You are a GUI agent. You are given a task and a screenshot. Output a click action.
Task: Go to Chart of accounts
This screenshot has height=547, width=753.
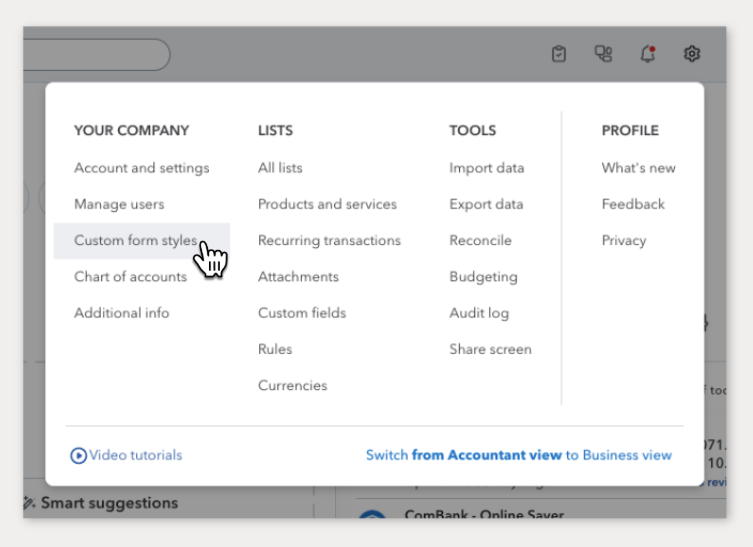point(130,276)
